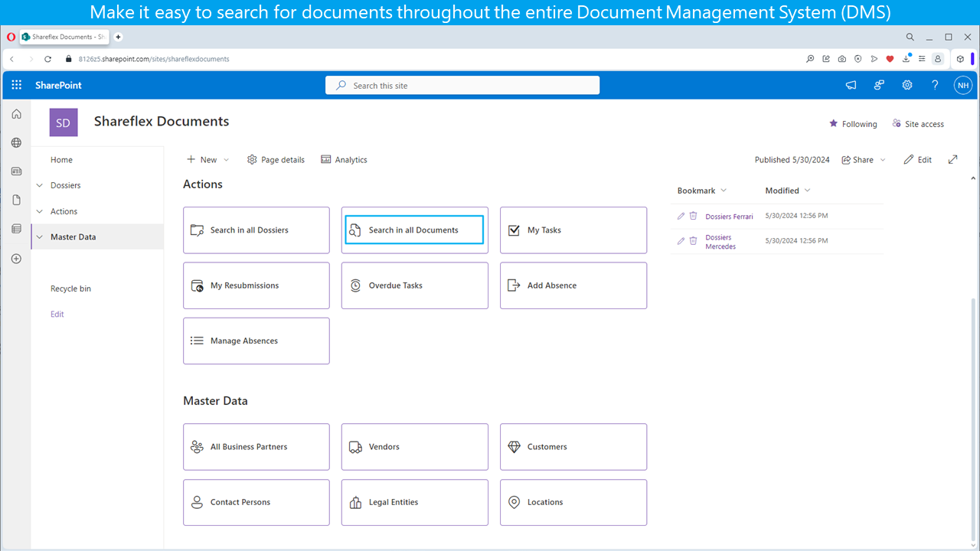Open the My lists icon in rail
The image size is (980, 551).
point(17,229)
